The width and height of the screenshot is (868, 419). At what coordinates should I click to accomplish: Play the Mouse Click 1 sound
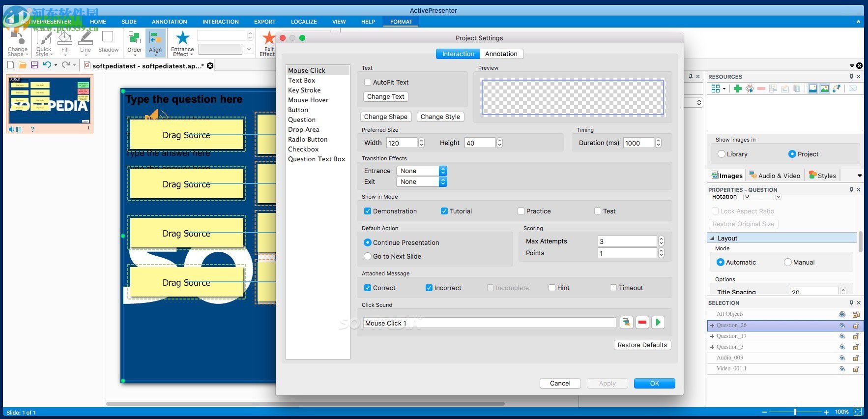tap(658, 323)
